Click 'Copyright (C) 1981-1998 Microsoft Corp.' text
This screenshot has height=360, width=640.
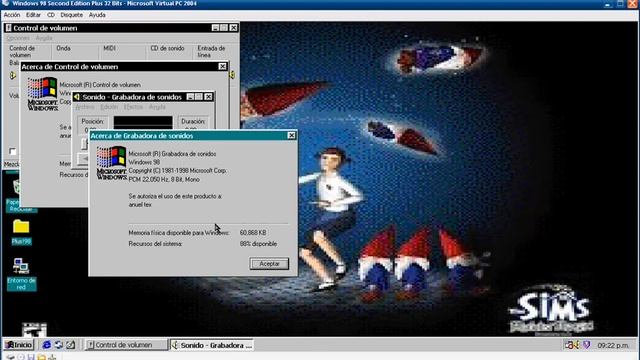point(178,171)
